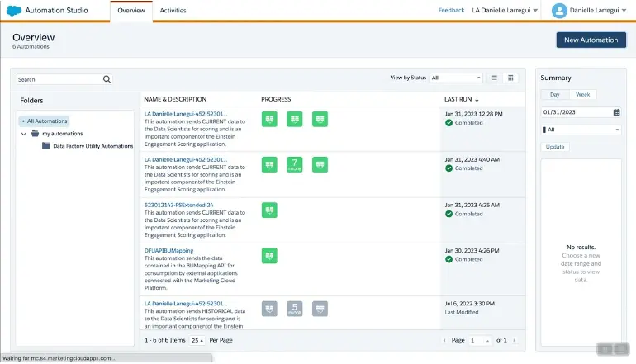636x364 pixels.
Task: Select Day summary toggle
Action: tap(554, 94)
